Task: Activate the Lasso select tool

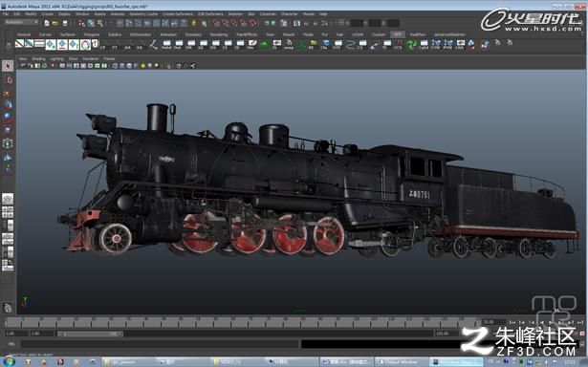Action: [8, 79]
